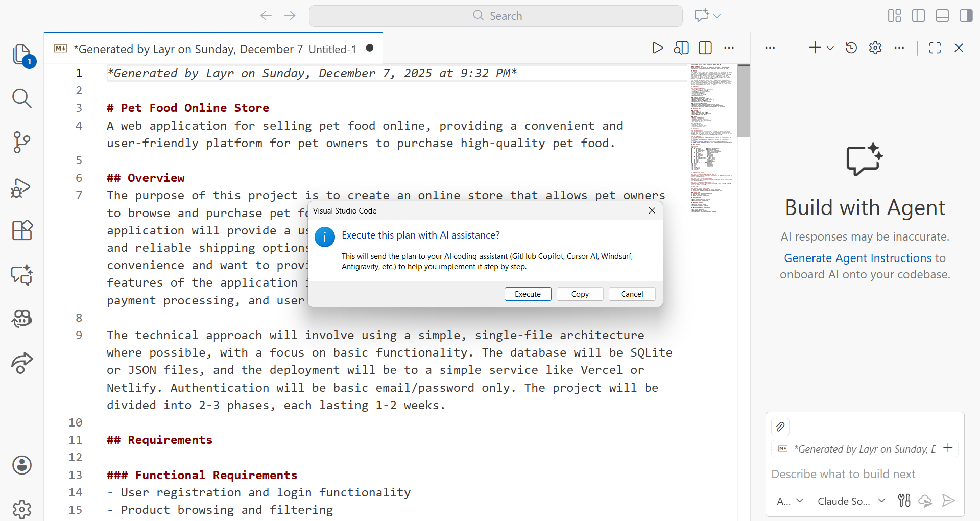
Task: Close the chat panel
Action: point(959,48)
